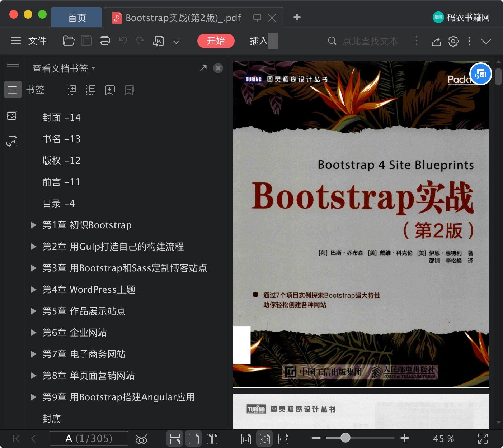Viewport: 503px width, 448px height.
Task: Open the three-dot more options menu
Action: [470, 41]
